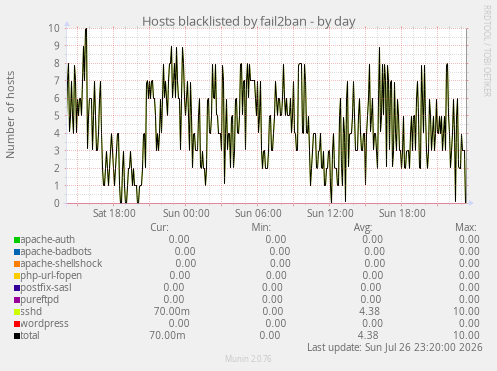
Task: Select the 'pureftpd' legend label
Action: 40,300
